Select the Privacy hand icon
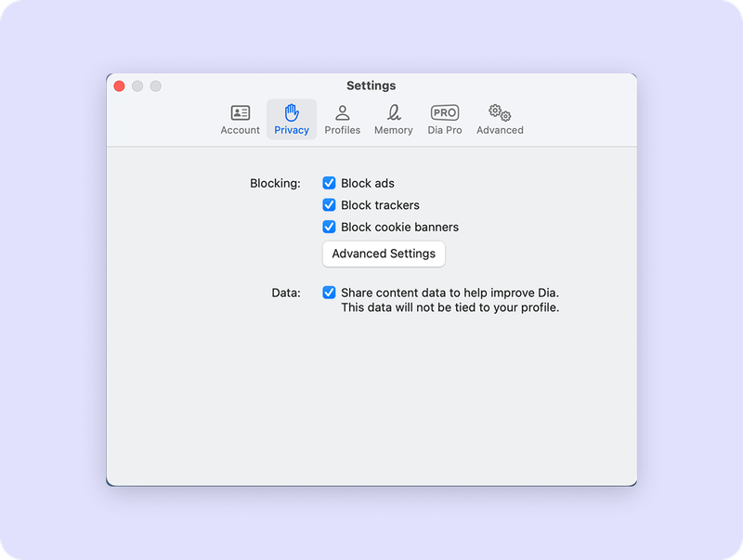The height and width of the screenshot is (560, 743). pos(292,112)
